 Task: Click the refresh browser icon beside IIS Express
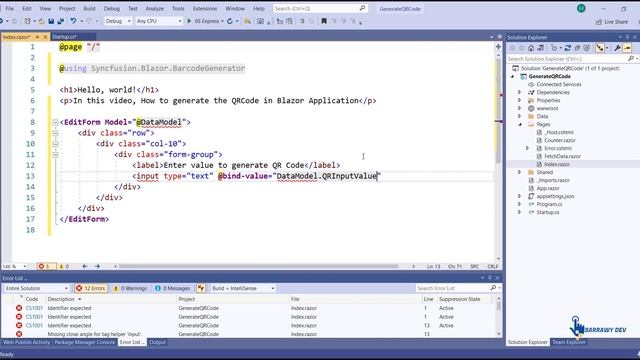(230, 21)
